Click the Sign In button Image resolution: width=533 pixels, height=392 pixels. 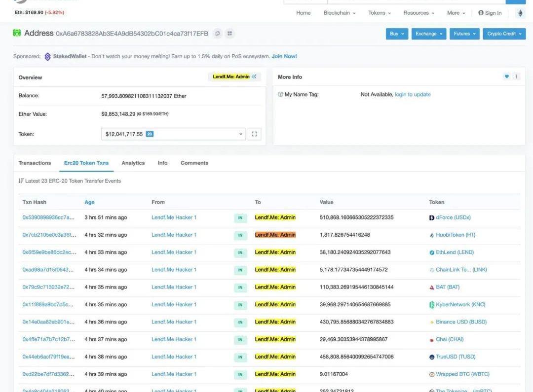click(490, 13)
